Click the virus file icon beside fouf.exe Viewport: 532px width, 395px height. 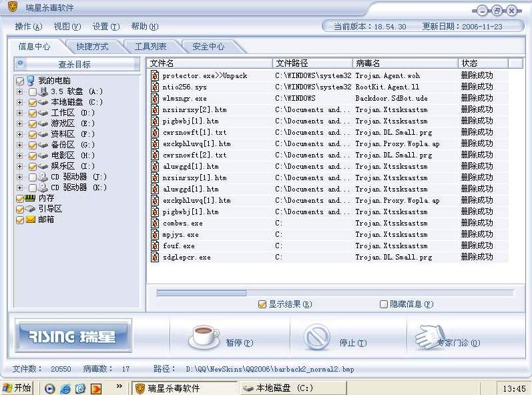[x=155, y=246]
